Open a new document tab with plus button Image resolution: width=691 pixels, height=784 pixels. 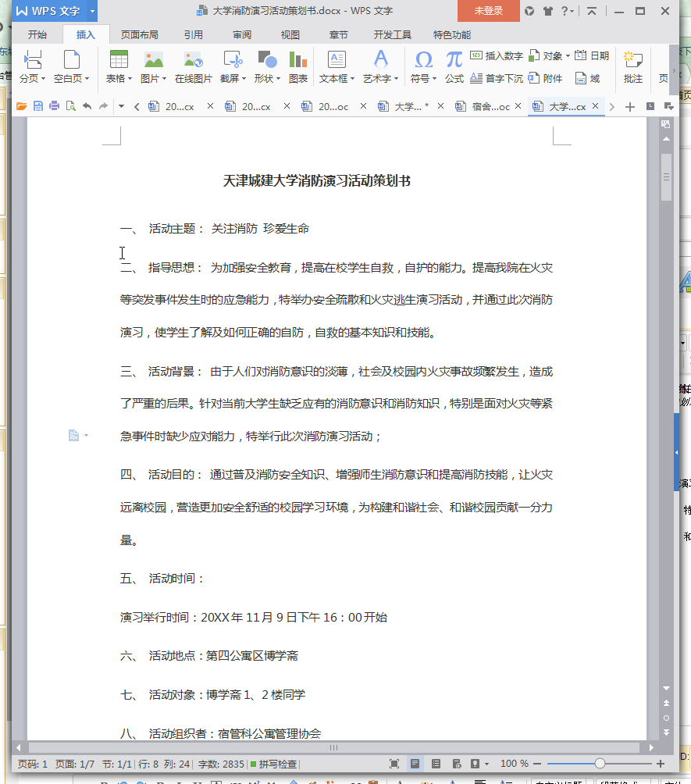click(x=629, y=106)
